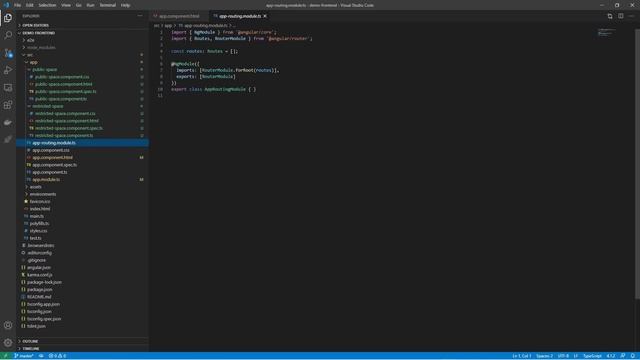Open the Terminal menu
The height and width of the screenshot is (360, 640).
pyautogui.click(x=107, y=5)
